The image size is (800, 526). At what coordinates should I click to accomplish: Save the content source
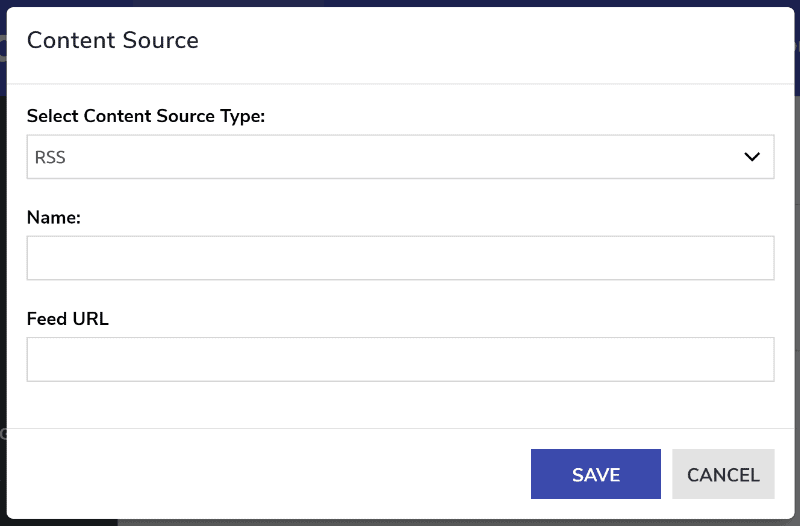pos(595,474)
